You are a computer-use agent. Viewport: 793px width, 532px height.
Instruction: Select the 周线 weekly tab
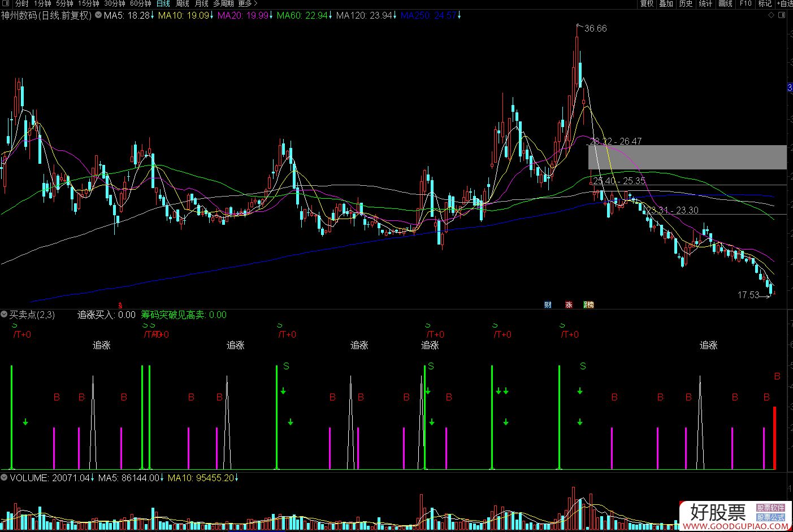tap(182, 4)
